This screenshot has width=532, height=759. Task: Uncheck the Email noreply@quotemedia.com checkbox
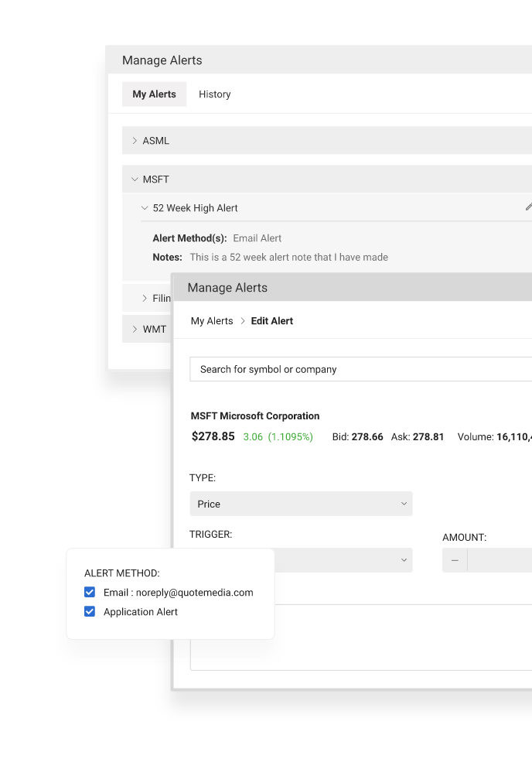(x=90, y=593)
